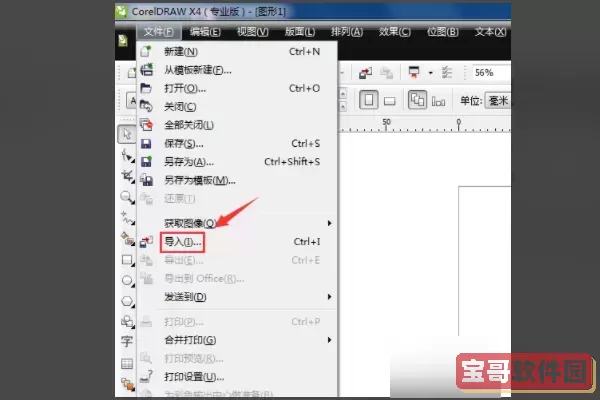Choose 新建(N) from the File menu
Screen dimensions: 600x400
coord(237,52)
